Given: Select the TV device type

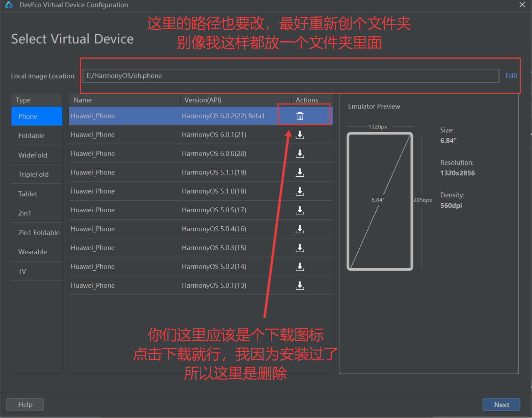Looking at the screenshot, I should click(37, 271).
